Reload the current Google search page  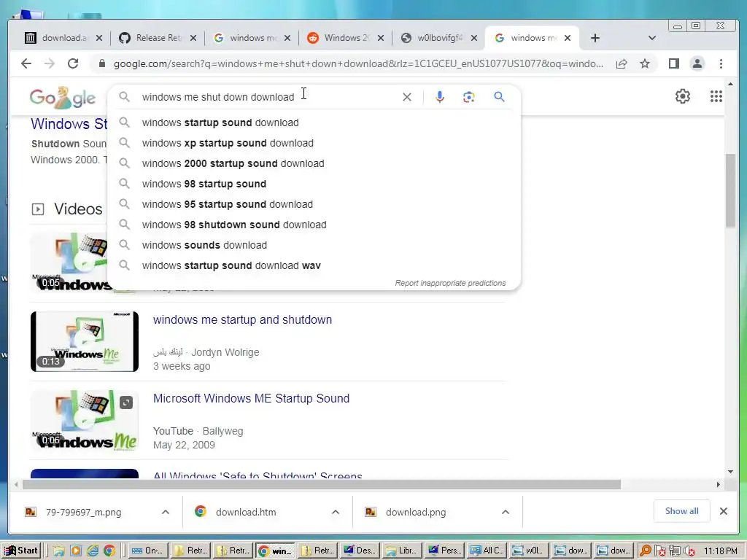click(x=73, y=63)
